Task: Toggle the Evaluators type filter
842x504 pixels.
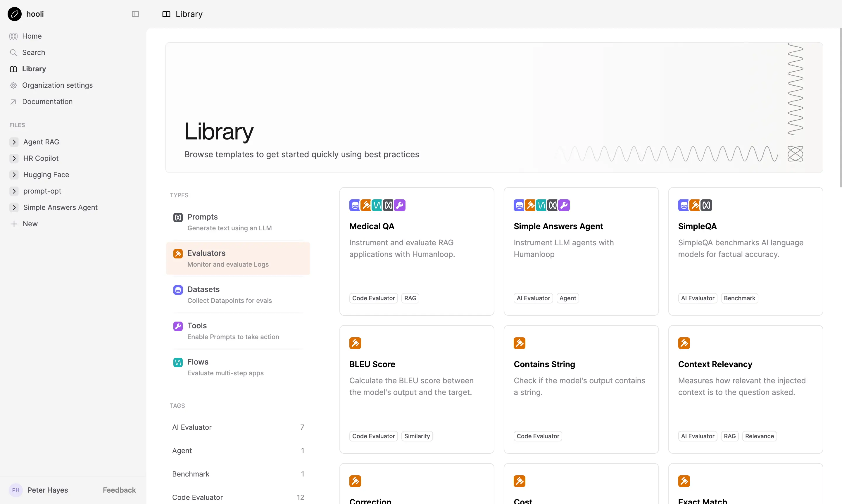Action: 238,258
